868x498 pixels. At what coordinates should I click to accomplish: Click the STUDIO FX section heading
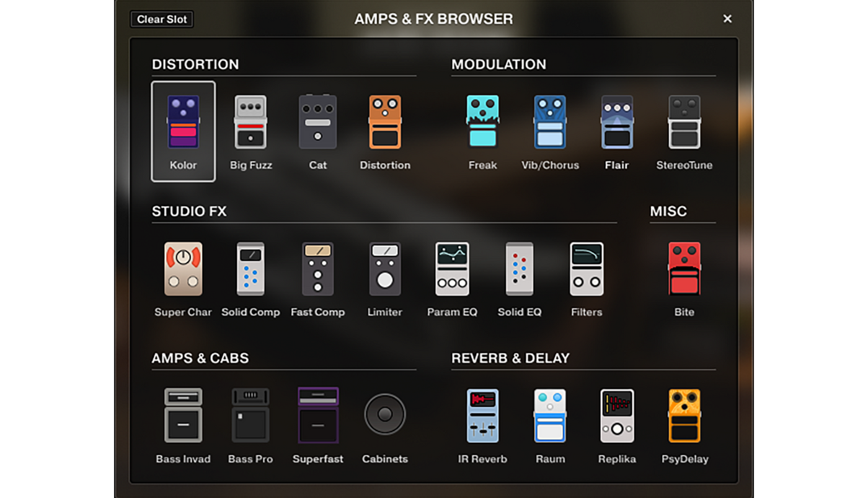point(189,212)
